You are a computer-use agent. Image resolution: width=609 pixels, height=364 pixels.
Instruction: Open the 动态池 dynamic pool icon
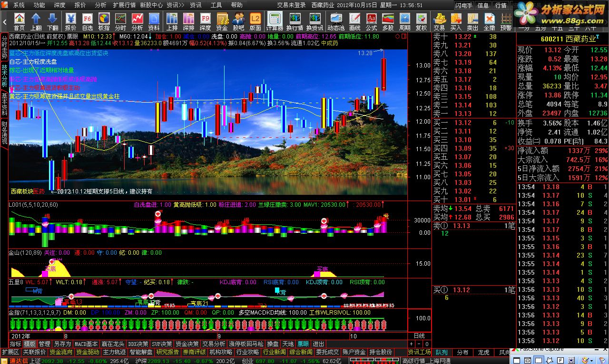[x=336, y=22]
